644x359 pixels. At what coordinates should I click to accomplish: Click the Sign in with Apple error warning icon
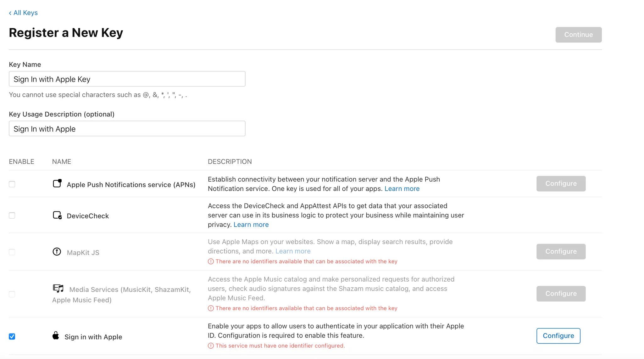tap(211, 346)
